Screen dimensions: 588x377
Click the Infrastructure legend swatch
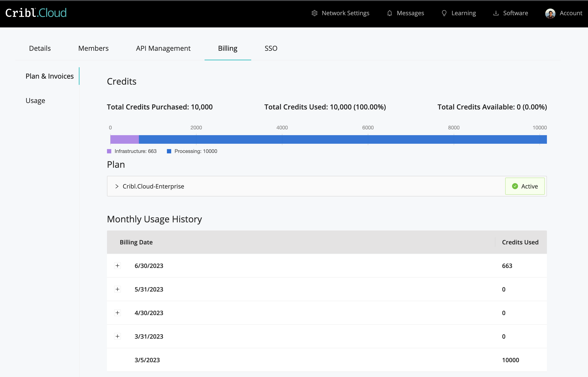[109, 151]
